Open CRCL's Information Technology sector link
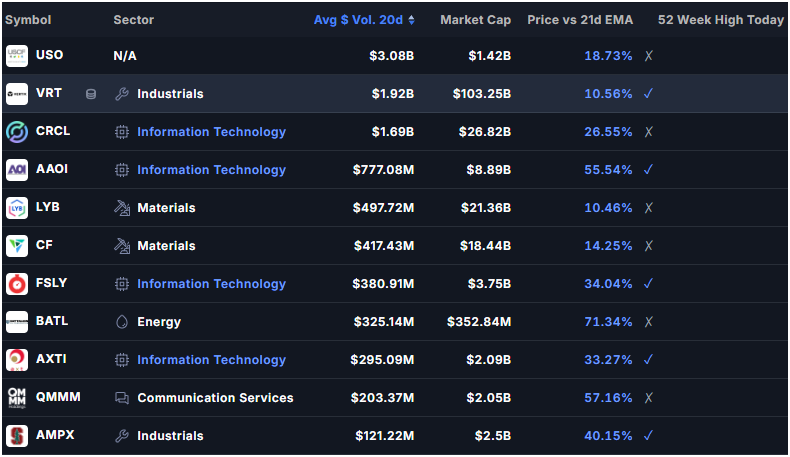 tap(212, 132)
